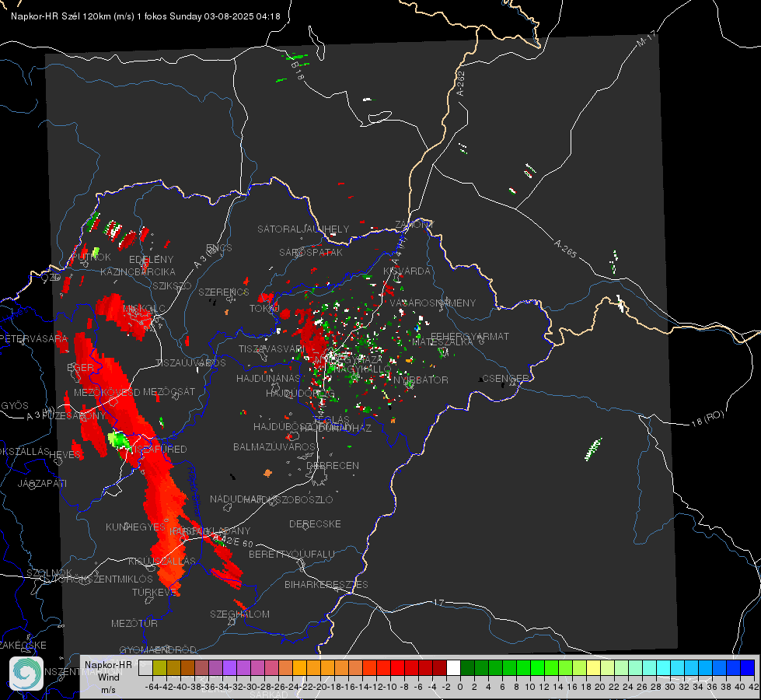Pick the violet swatch above legend value -34
Viewport: 761px width, 700px height.
pos(229,667)
